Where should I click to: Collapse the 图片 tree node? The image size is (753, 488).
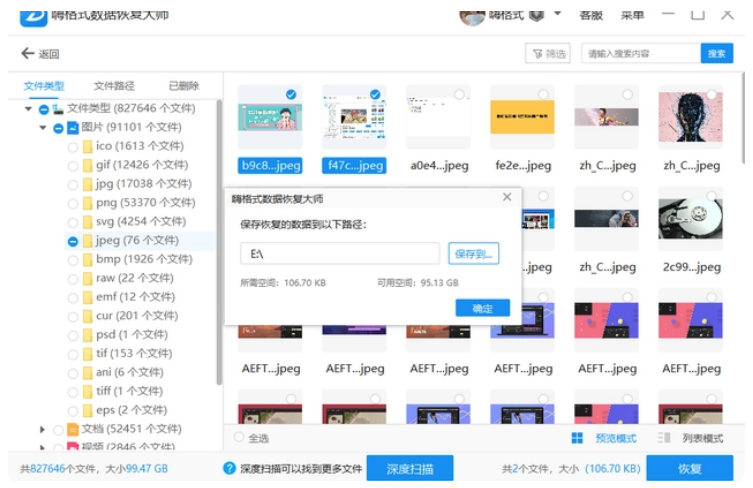43,128
